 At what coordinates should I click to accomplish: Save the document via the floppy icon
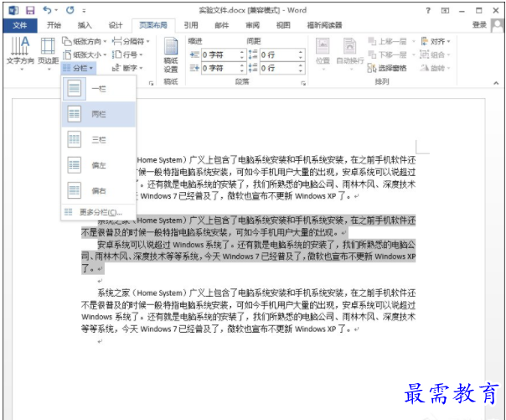(x=30, y=10)
